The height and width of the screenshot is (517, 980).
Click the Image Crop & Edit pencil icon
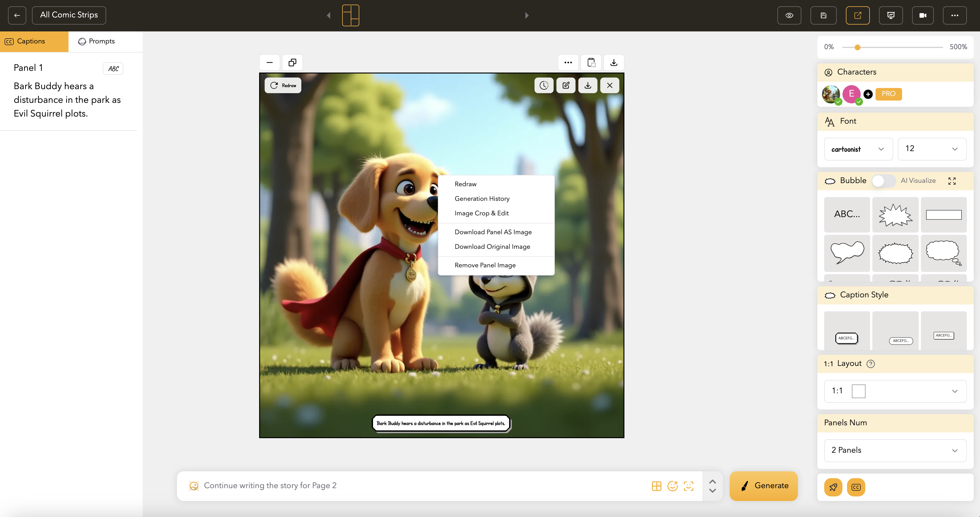tap(566, 85)
